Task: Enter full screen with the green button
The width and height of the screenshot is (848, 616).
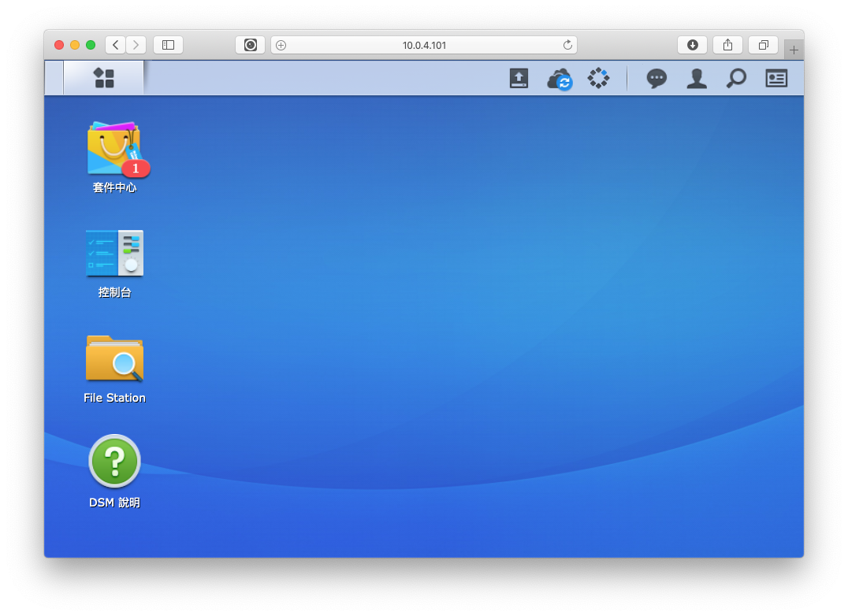Action: coord(91,45)
